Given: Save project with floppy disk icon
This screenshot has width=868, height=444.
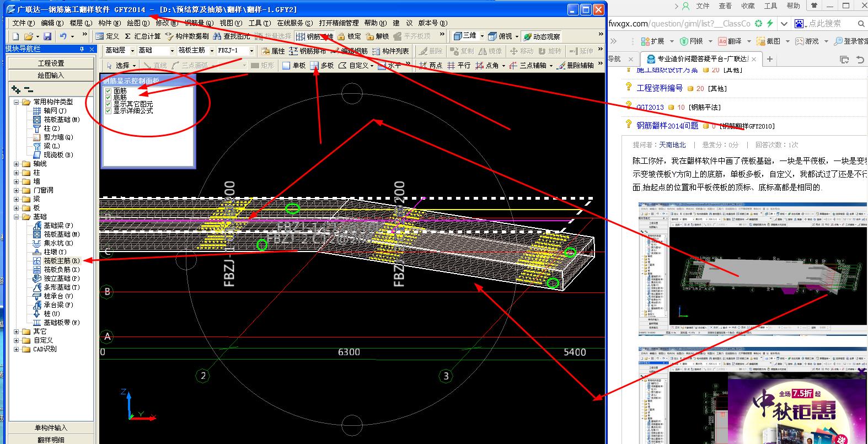Looking at the screenshot, I should point(47,36).
